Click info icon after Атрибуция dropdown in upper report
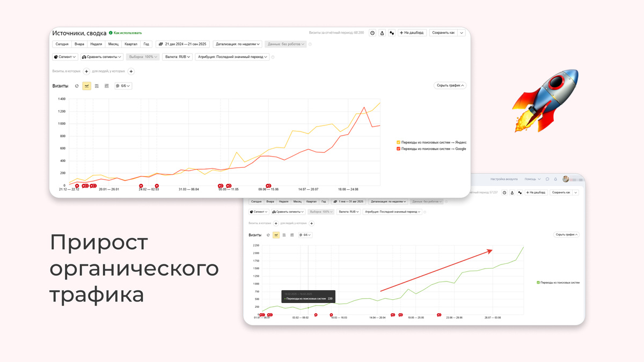644x362 pixels. point(273,57)
